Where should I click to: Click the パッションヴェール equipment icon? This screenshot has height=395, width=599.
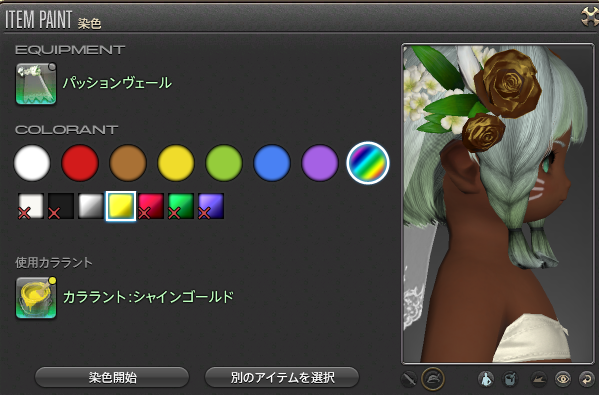pos(36,84)
